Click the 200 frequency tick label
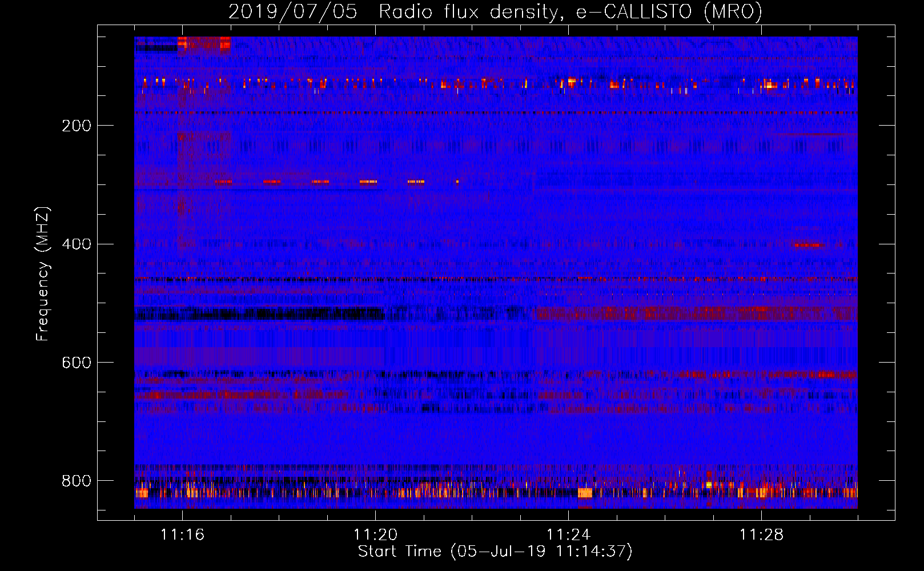This screenshot has width=924, height=571. (77, 126)
